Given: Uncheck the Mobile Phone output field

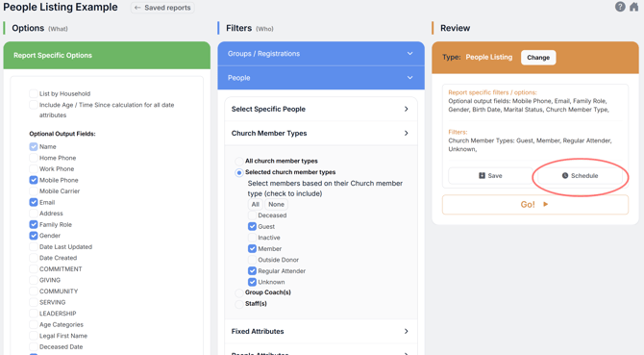Looking at the screenshot, I should [34, 180].
